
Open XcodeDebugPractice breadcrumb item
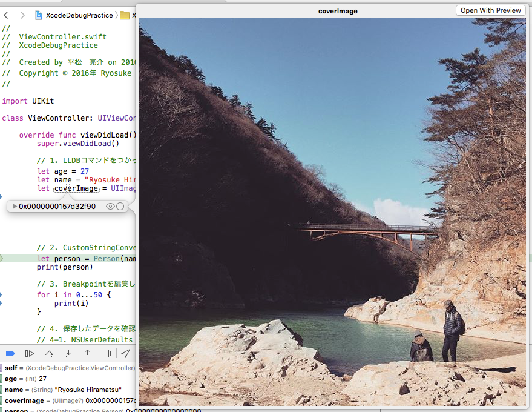click(x=79, y=15)
